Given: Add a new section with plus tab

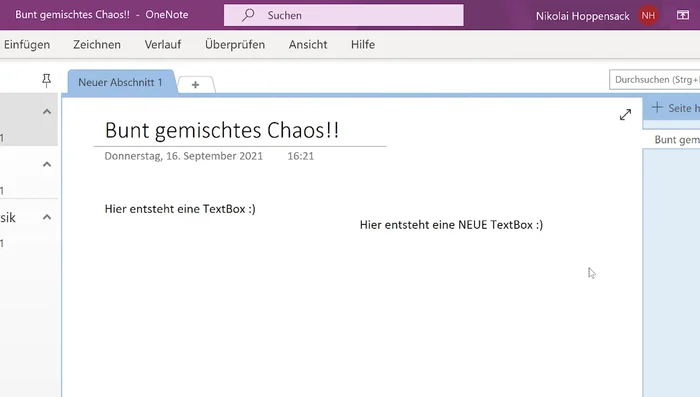Looking at the screenshot, I should (196, 84).
